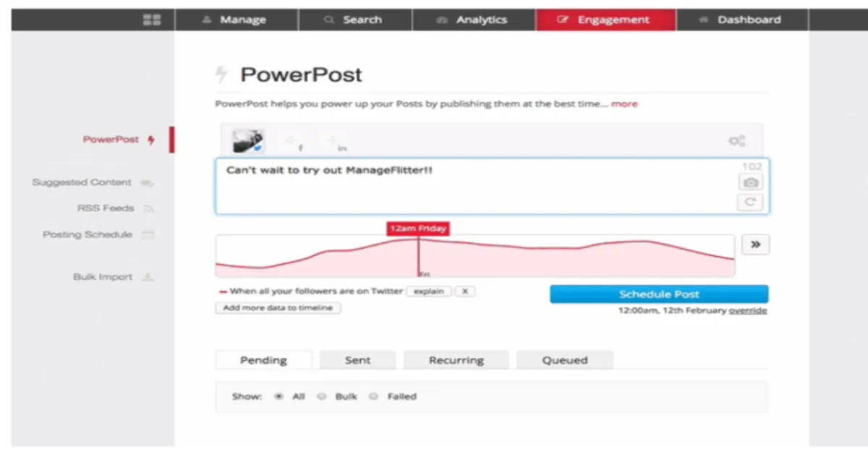This screenshot has height=465, width=868.
Task: Open the Manage menu
Action: tap(237, 20)
